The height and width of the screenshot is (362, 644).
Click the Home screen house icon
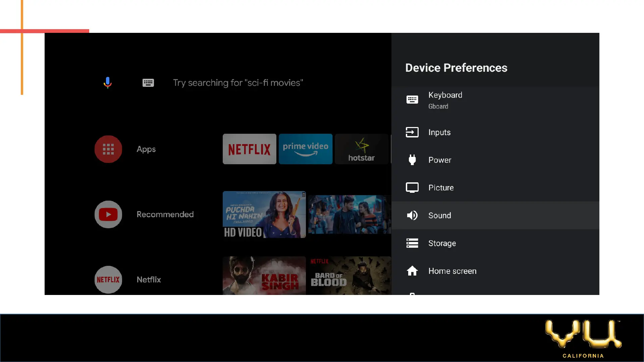[x=412, y=271]
